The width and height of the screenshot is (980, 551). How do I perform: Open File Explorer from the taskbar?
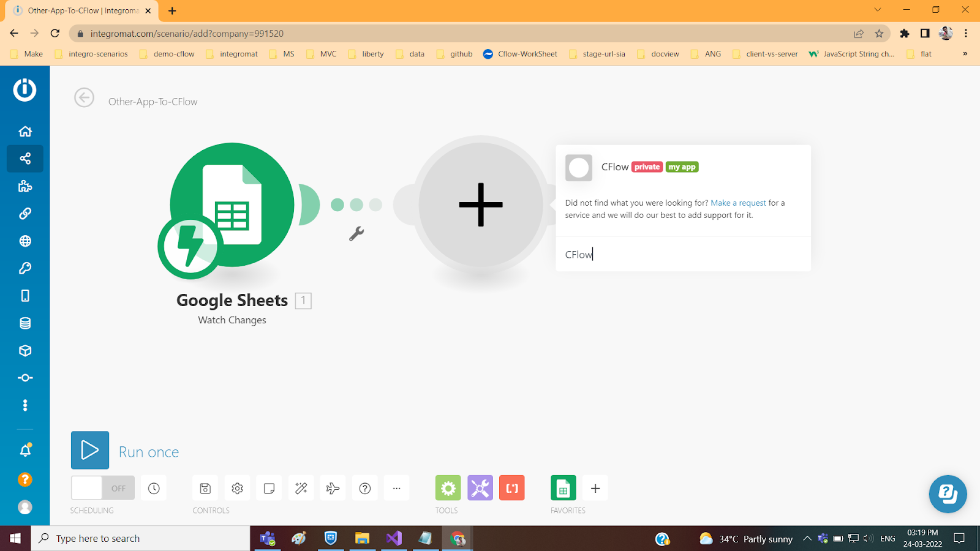[x=362, y=538]
